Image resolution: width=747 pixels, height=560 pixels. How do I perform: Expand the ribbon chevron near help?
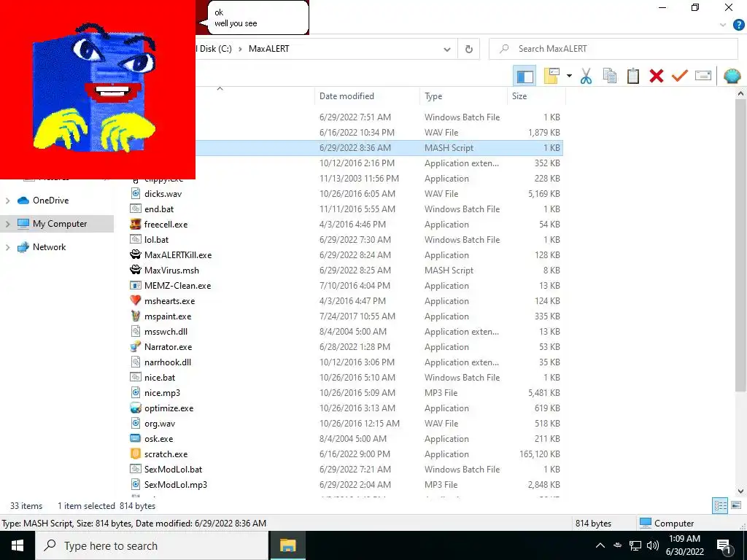coord(723,26)
